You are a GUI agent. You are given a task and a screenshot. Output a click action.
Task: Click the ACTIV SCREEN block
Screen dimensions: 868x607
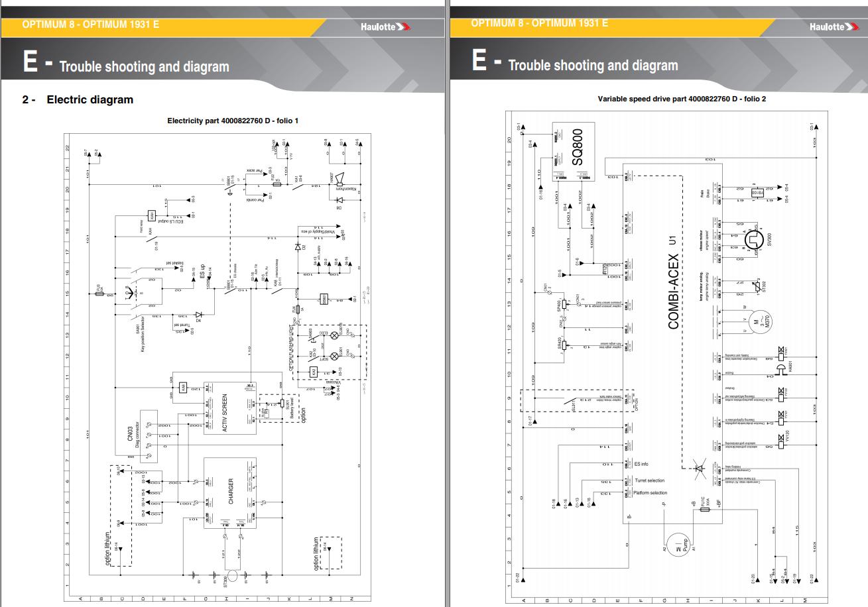(230, 408)
